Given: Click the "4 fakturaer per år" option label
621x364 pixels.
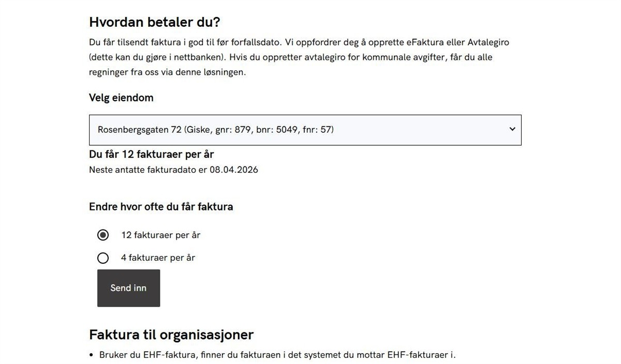Looking at the screenshot, I should click(158, 257).
